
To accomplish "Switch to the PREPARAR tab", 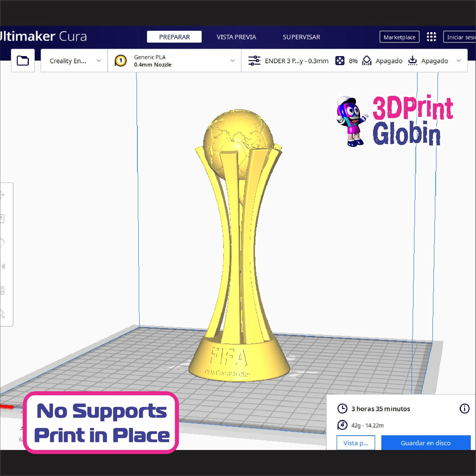I will pyautogui.click(x=174, y=37).
